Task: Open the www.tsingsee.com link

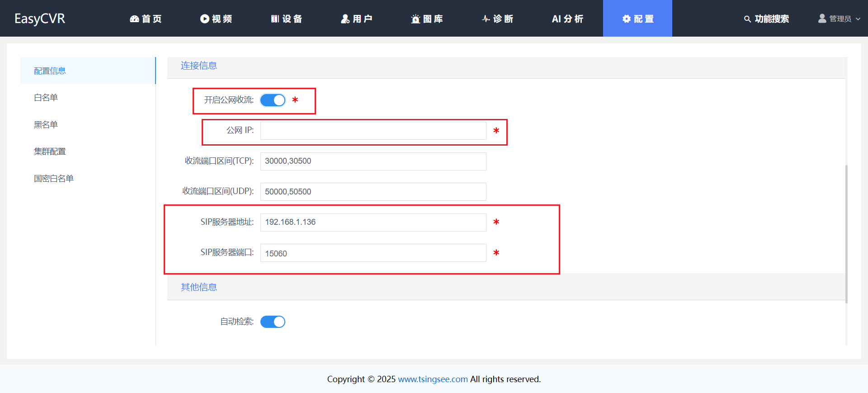Action: click(x=433, y=379)
